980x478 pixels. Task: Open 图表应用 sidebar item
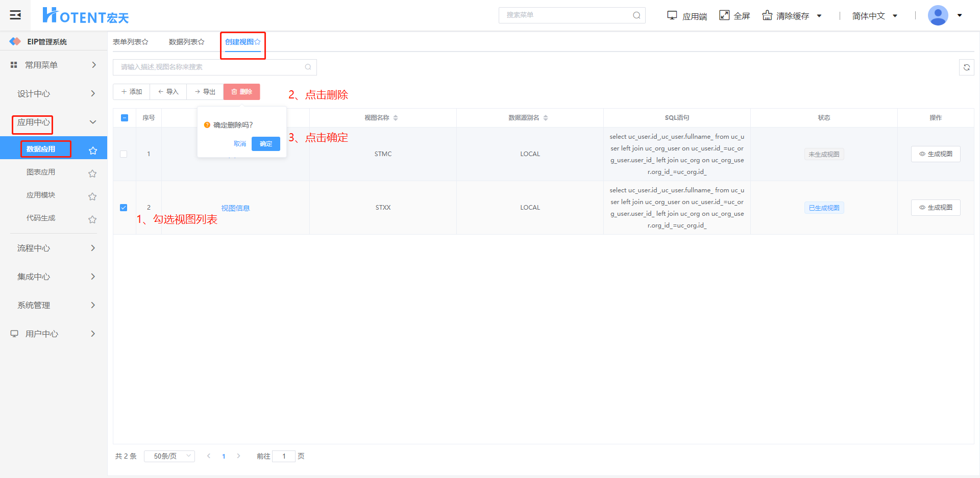[41, 172]
